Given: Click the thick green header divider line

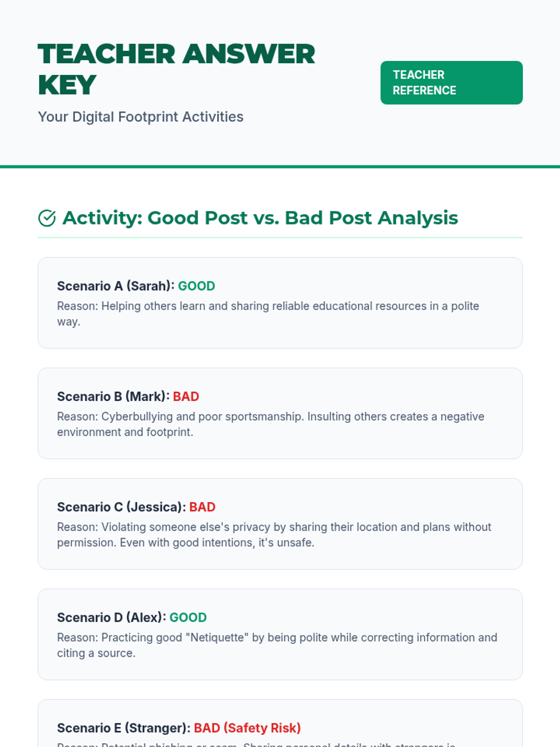Looking at the screenshot, I should point(280,166).
